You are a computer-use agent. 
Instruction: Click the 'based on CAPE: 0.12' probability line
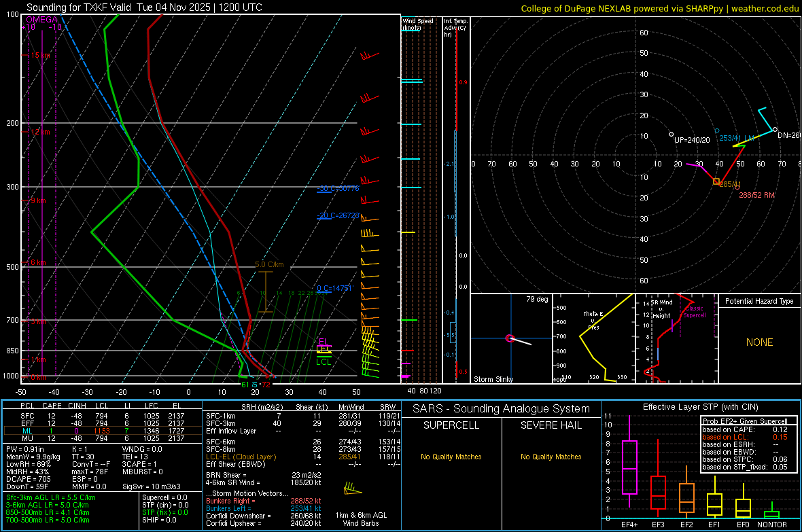[745, 429]
